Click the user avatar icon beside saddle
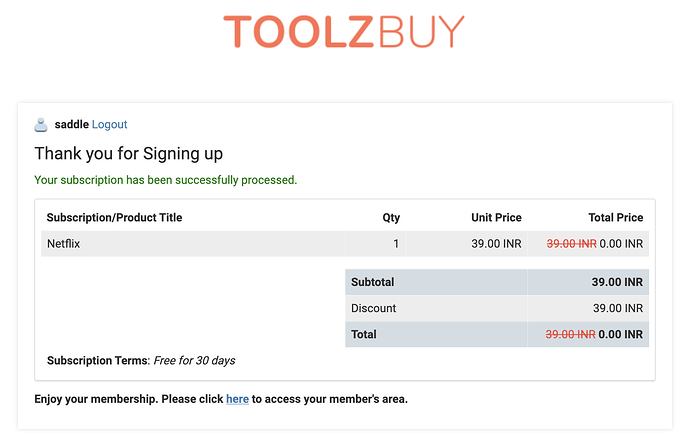The height and width of the screenshot is (438, 690). [x=41, y=125]
